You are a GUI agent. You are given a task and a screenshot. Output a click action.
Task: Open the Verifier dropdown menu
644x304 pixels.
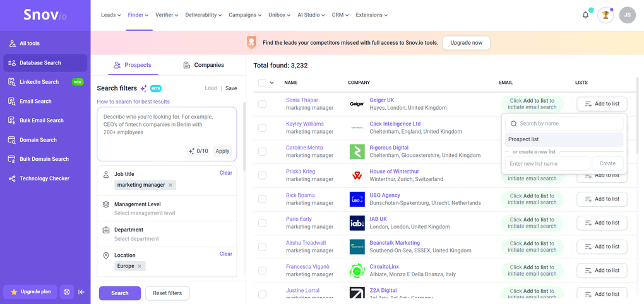click(x=167, y=15)
